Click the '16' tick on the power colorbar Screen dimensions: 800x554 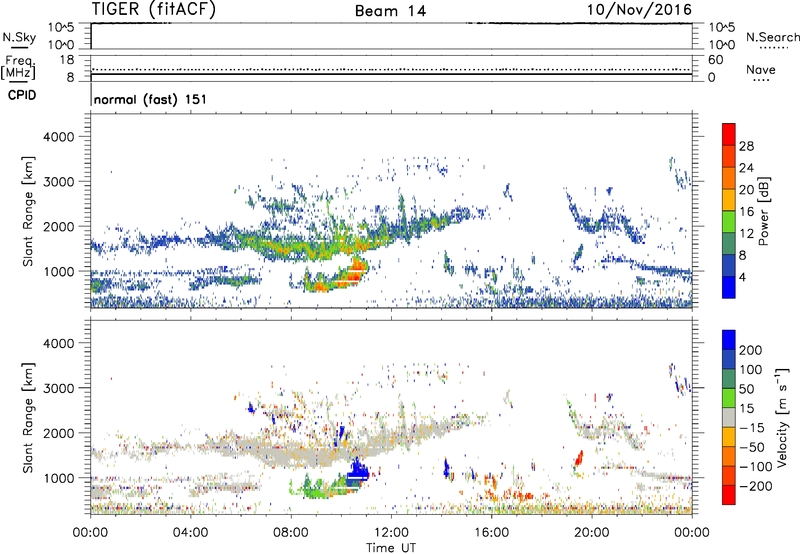tap(746, 212)
